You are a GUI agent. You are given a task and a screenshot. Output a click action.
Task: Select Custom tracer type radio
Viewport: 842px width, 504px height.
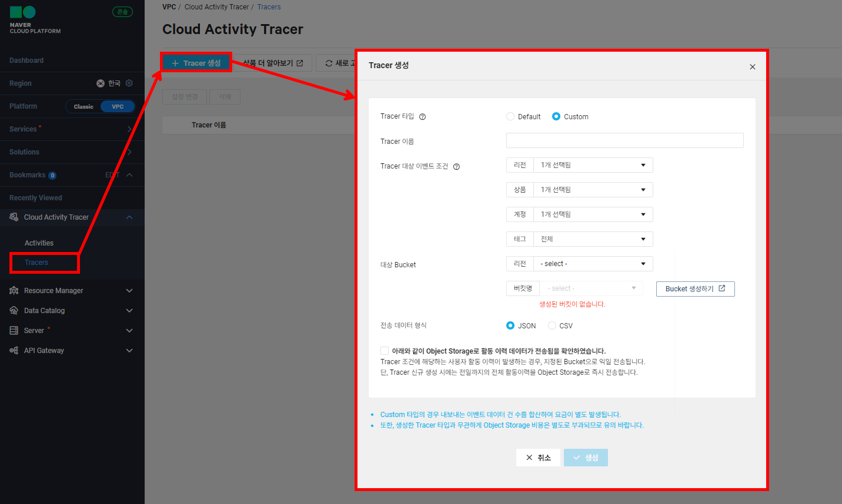(x=556, y=116)
